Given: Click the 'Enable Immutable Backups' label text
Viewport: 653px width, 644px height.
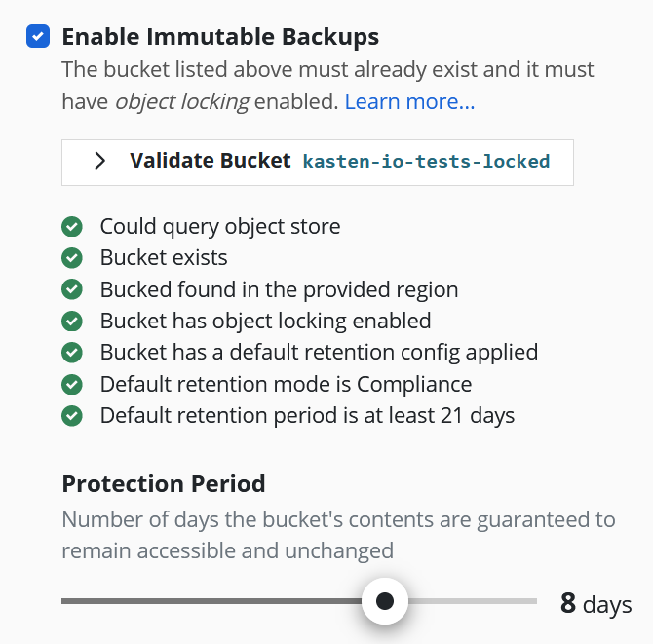Looking at the screenshot, I should tap(220, 37).
